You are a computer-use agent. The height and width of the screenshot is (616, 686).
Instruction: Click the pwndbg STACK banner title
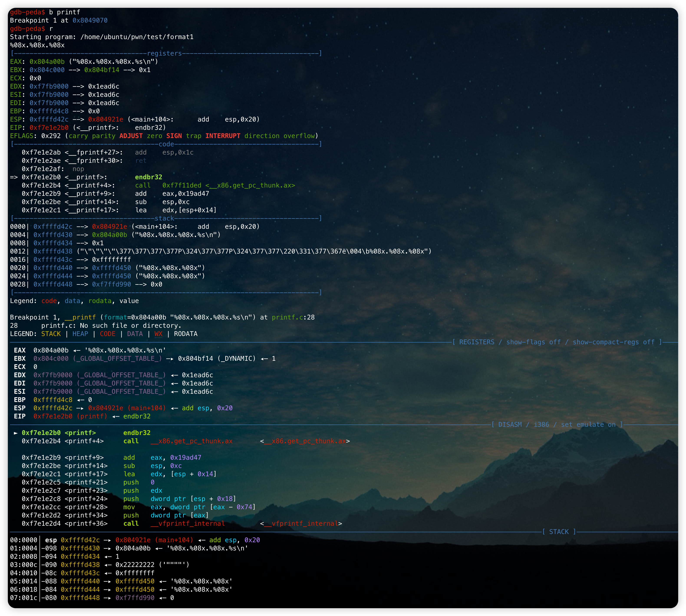pyautogui.click(x=559, y=532)
